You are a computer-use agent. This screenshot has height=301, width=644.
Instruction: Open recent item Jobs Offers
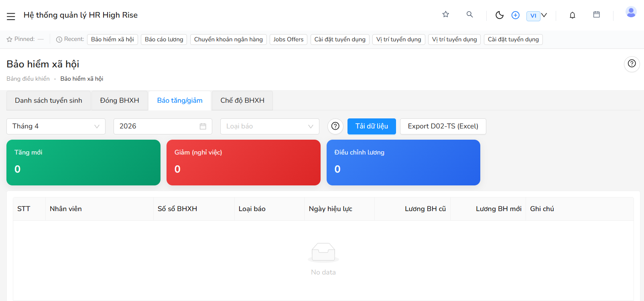pos(288,39)
